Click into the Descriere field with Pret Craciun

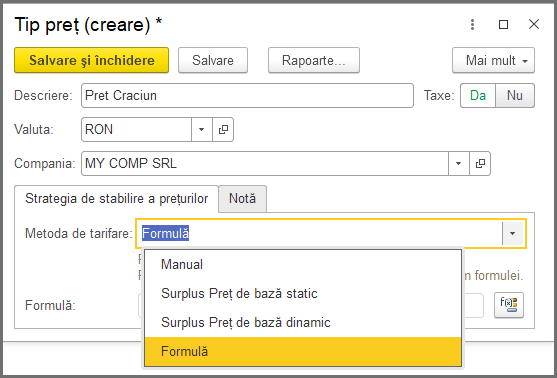point(247,96)
